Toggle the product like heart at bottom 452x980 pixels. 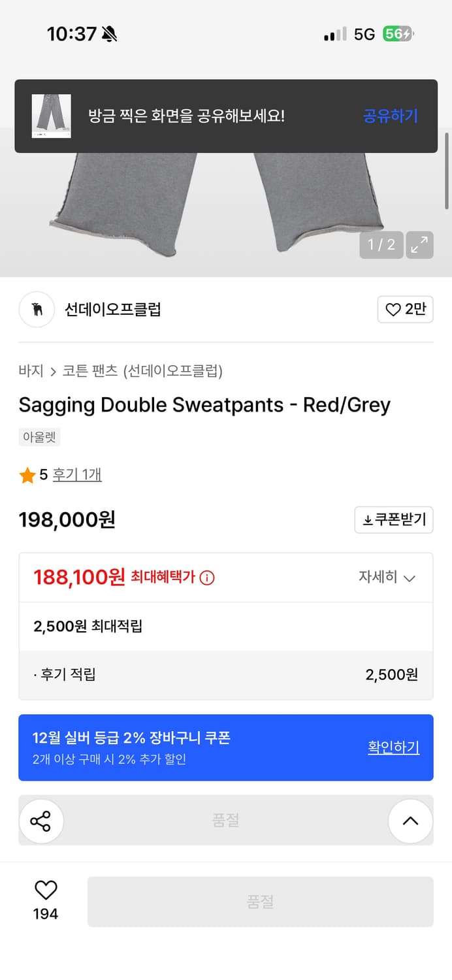[44, 890]
